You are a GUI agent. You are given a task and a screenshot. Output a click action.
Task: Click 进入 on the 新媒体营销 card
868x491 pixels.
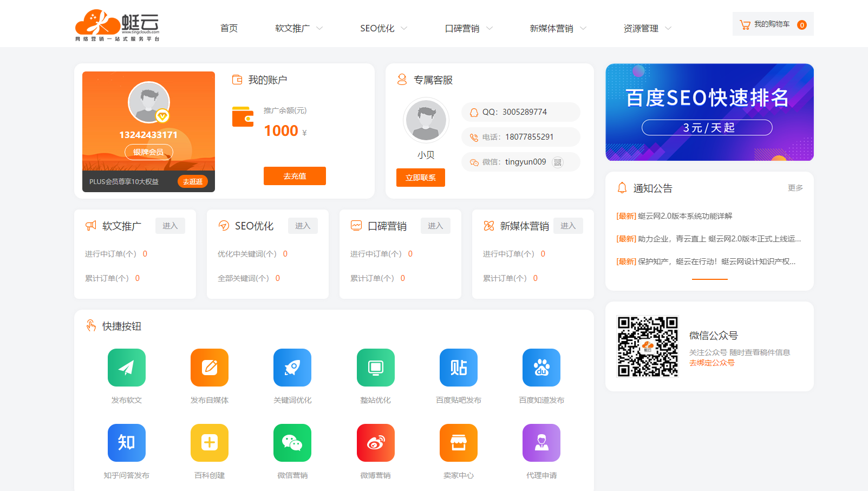point(568,226)
